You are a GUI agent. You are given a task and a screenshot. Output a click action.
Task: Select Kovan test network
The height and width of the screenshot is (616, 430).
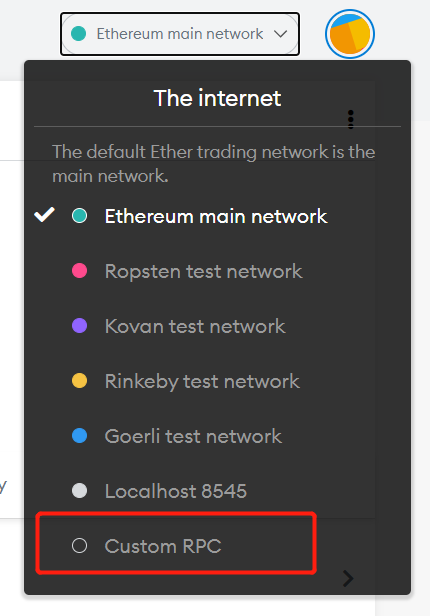tap(195, 326)
